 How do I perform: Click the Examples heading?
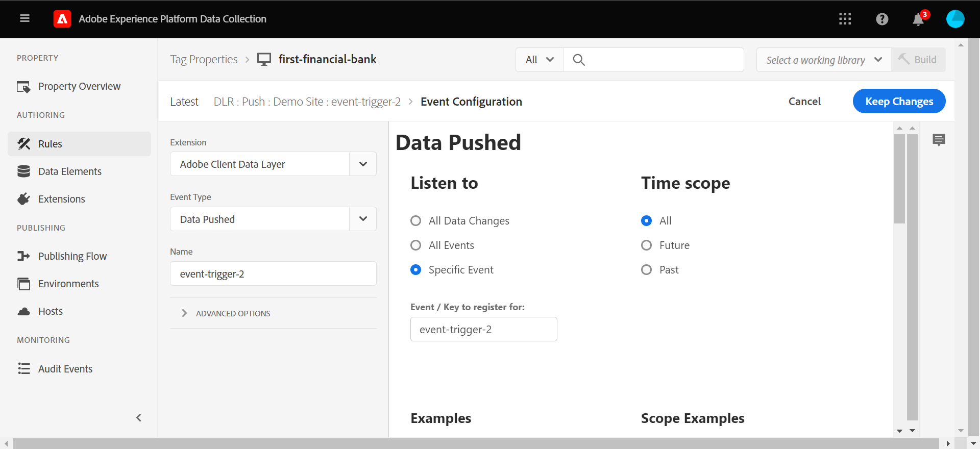tap(440, 418)
